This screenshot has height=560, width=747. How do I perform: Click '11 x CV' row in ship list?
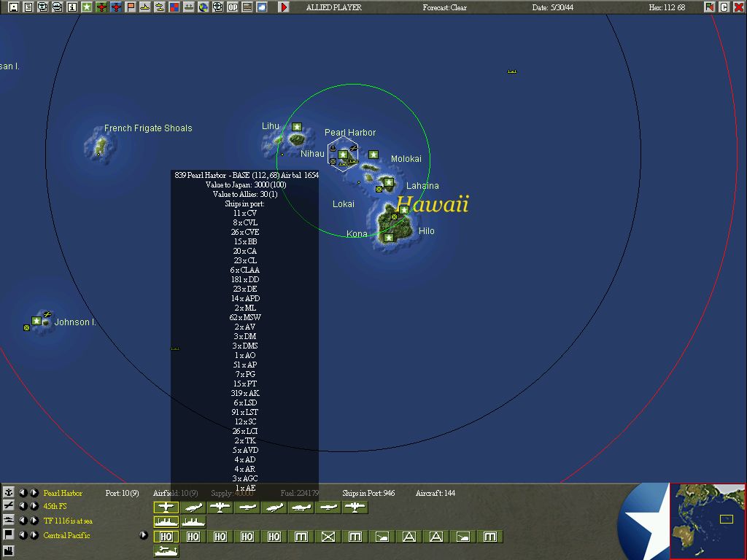[245, 213]
